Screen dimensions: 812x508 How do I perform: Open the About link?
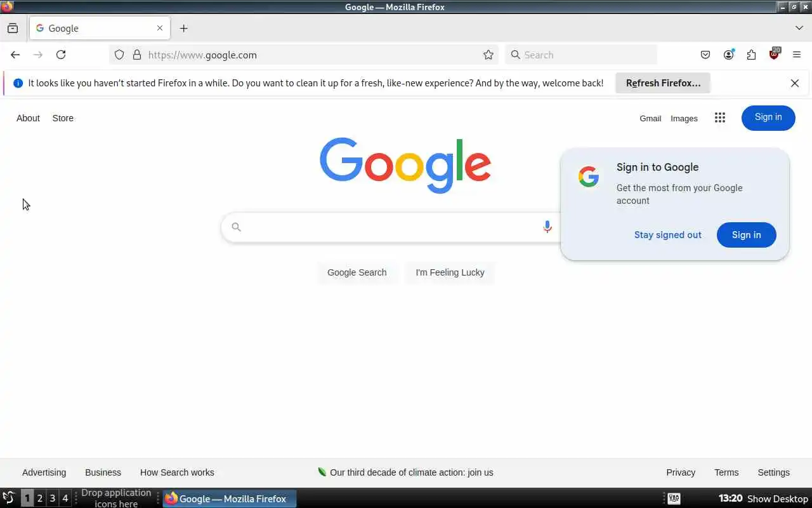(x=28, y=118)
